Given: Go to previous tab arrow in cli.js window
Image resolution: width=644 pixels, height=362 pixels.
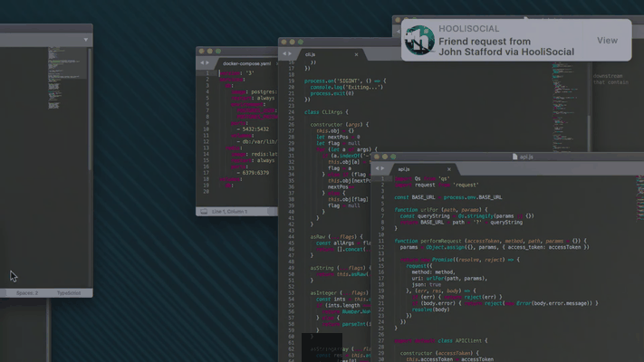Looking at the screenshot, I should click(x=284, y=53).
